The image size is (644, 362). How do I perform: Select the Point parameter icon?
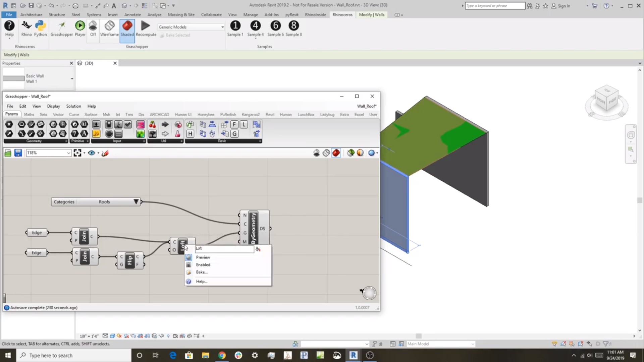(9, 124)
